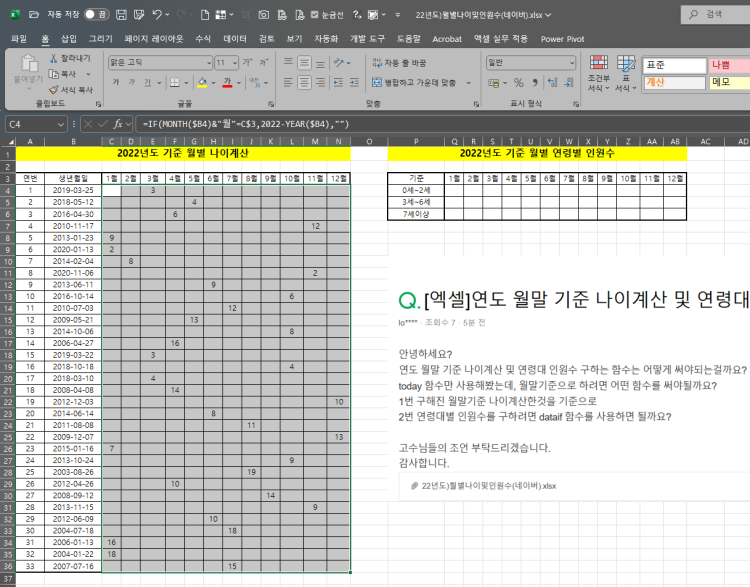
Task: Align cell content to top
Action: click(x=288, y=62)
